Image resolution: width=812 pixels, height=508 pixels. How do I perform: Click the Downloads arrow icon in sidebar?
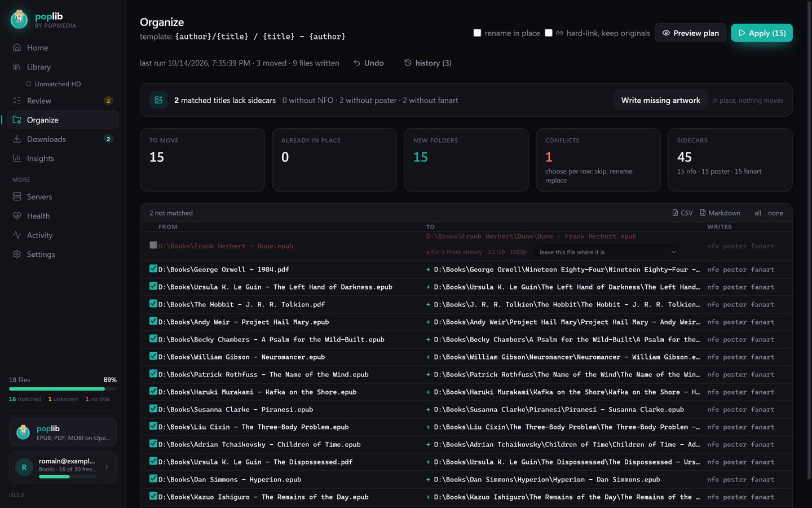point(17,139)
